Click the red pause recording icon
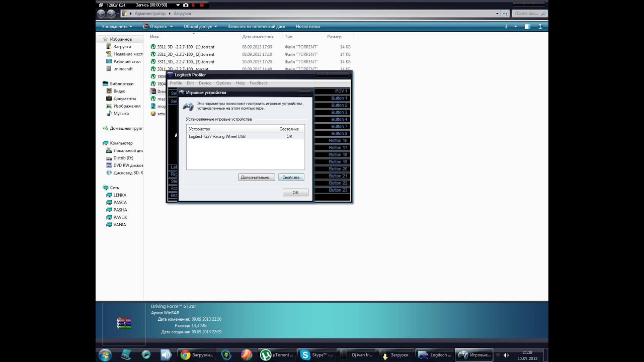Image resolution: width=644 pixels, height=362 pixels. pos(194,5)
